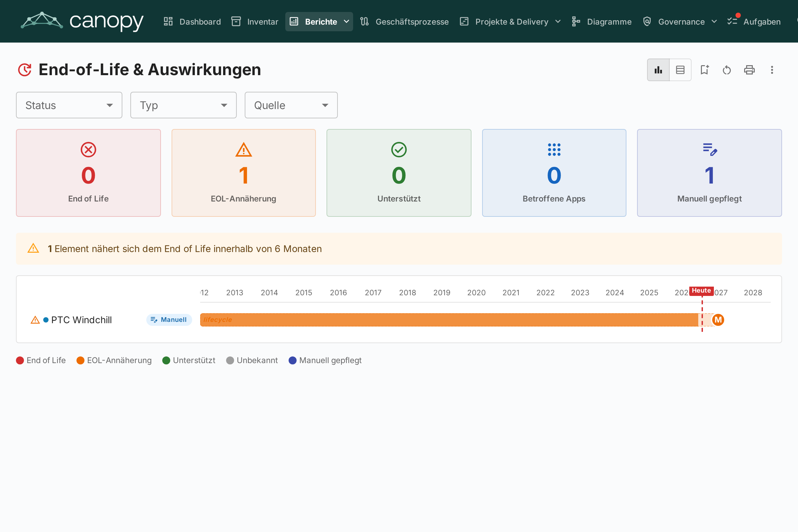
Task: Switch to chart view
Action: 658,70
